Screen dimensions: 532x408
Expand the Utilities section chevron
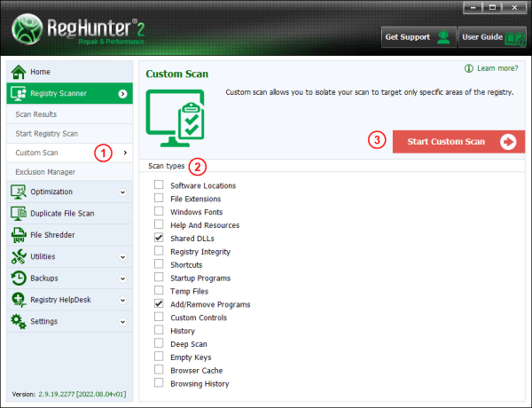tap(122, 256)
